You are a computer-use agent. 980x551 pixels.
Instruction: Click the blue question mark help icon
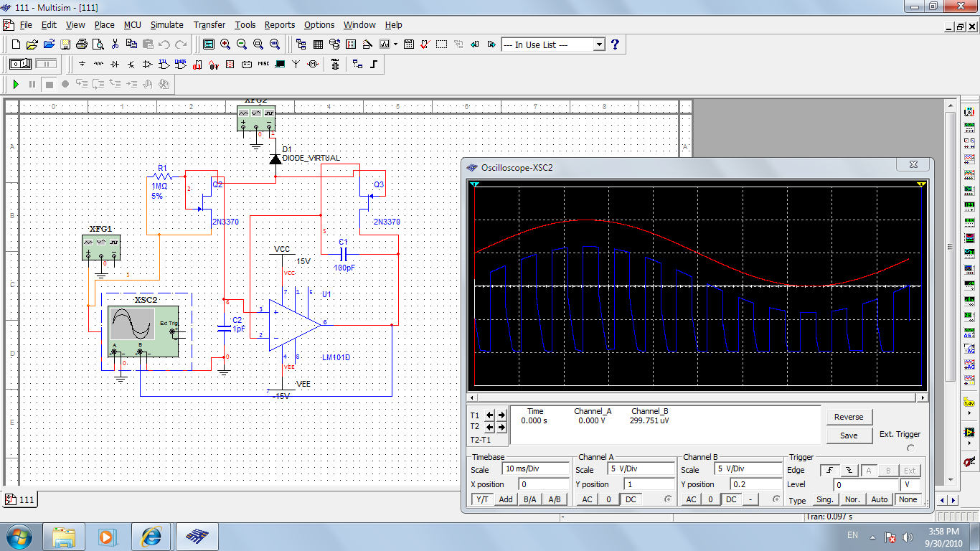click(x=615, y=44)
